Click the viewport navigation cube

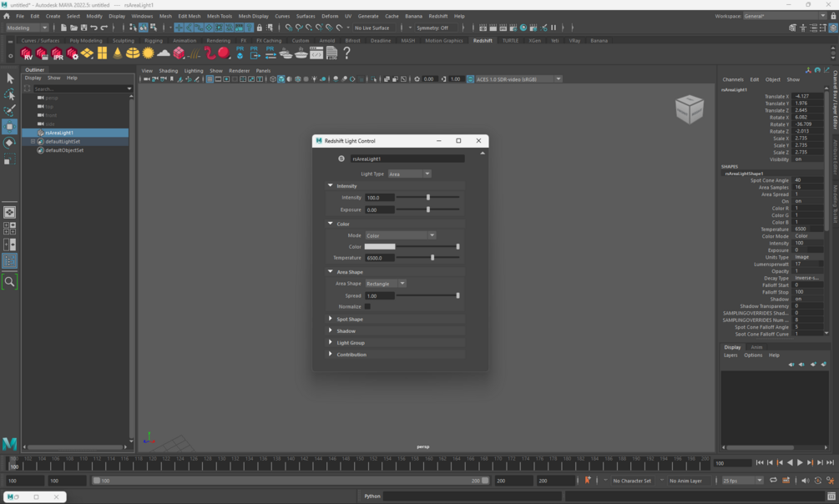click(x=690, y=108)
